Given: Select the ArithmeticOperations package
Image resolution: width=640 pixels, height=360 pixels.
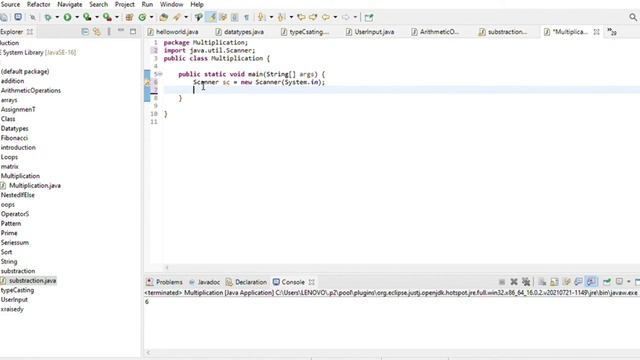Looking at the screenshot, I should (31, 91).
